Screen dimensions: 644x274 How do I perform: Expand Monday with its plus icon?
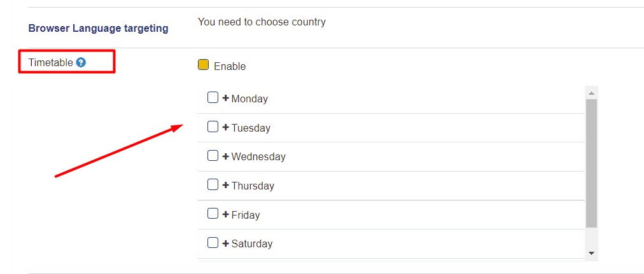coord(225,99)
